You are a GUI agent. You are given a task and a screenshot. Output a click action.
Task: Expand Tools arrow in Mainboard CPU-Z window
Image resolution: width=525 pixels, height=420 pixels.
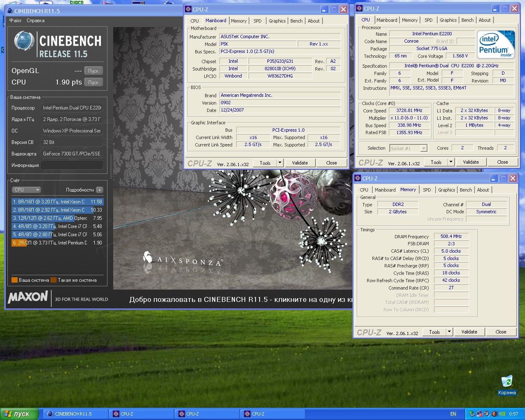pyautogui.click(x=280, y=163)
